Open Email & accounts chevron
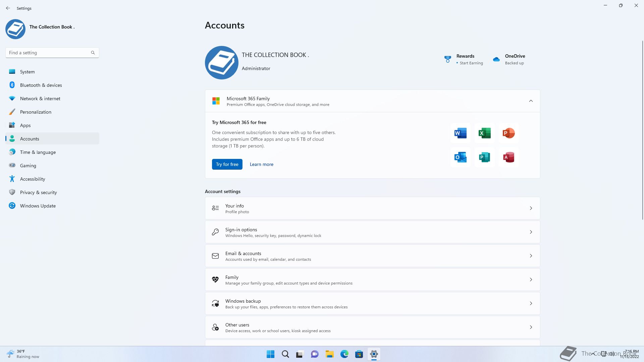 (531, 256)
